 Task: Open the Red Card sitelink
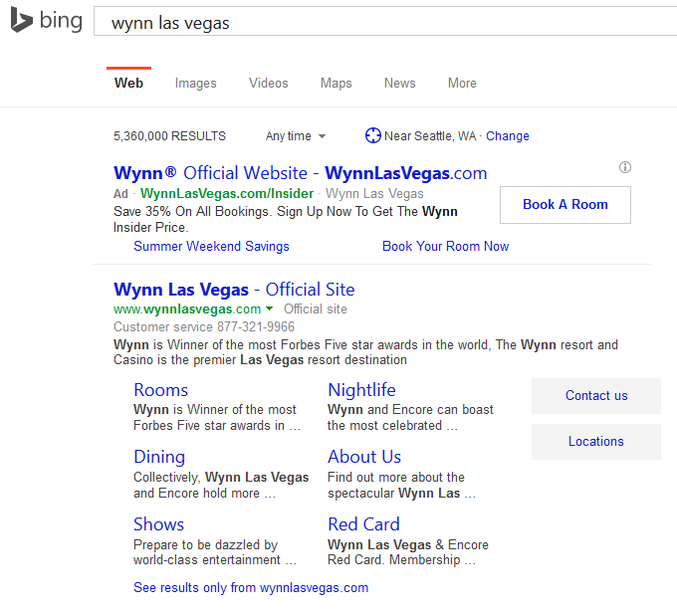pos(363,524)
